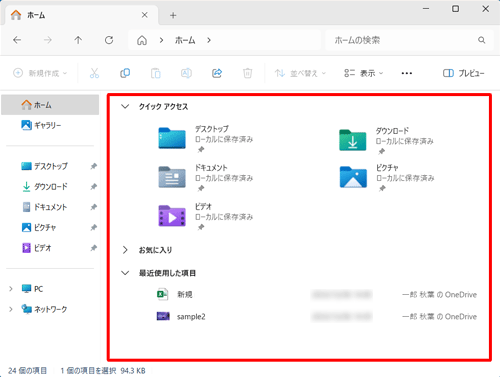500x377 pixels.
Task: Go forward with the right arrow
Action: (x=48, y=40)
